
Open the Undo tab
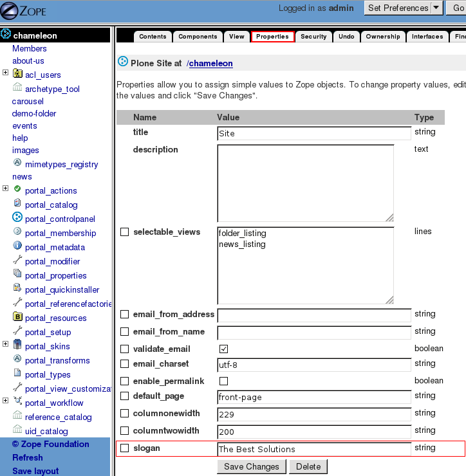[x=346, y=37]
